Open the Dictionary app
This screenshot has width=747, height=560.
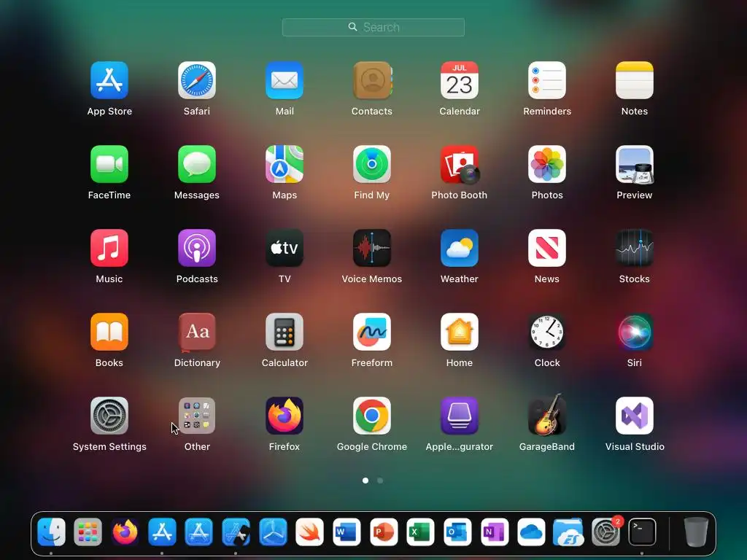click(197, 332)
